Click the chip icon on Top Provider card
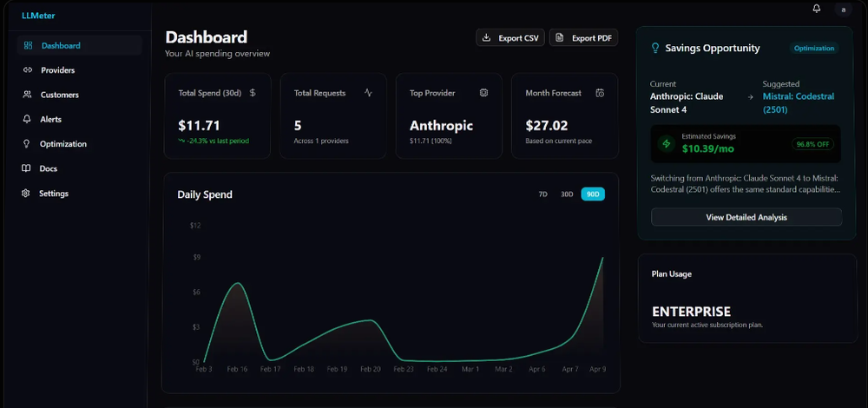Image resolution: width=868 pixels, height=408 pixels. click(x=483, y=93)
